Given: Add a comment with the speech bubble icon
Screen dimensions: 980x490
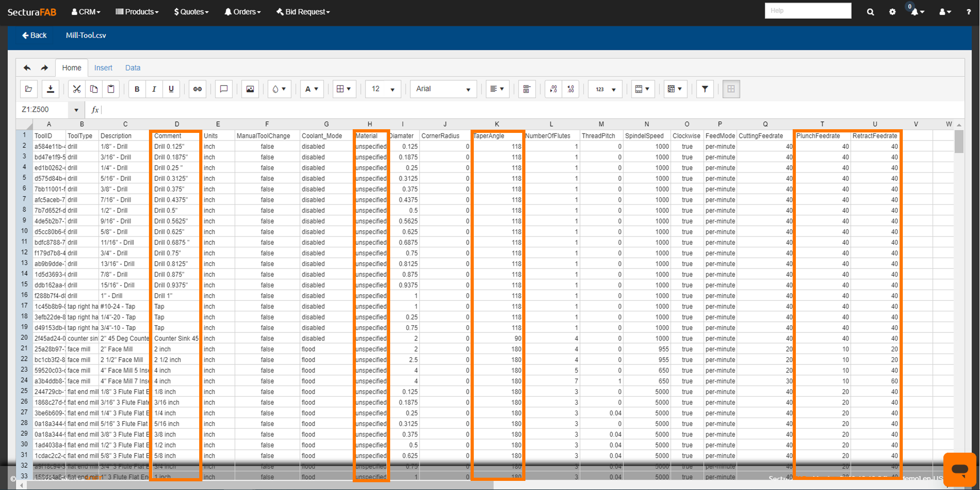Looking at the screenshot, I should pos(224,89).
